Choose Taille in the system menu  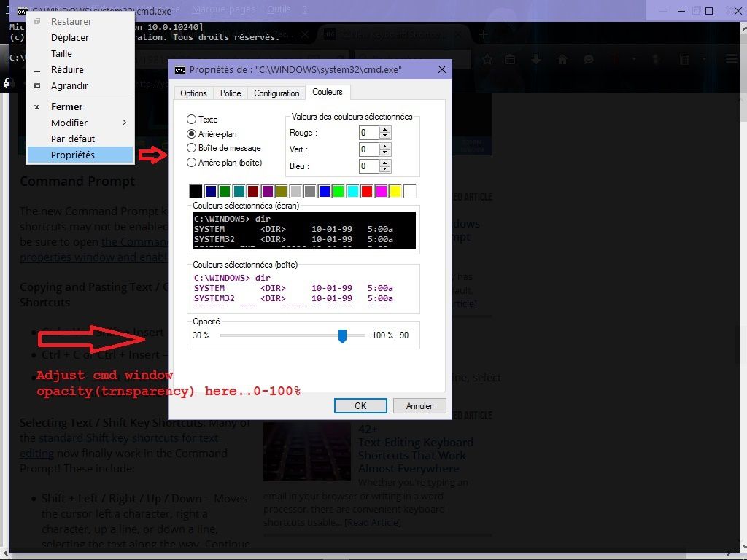80,53
